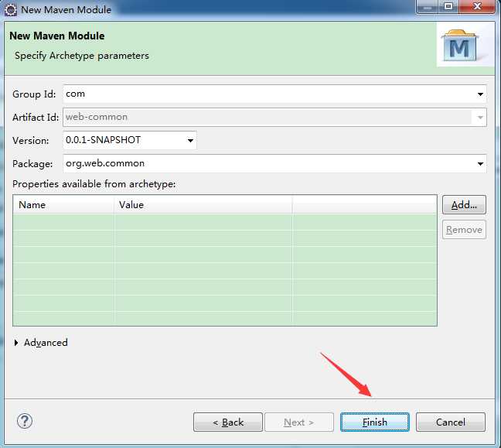501x448 pixels.
Task: Click the Value column header
Action: pyautogui.click(x=203, y=204)
